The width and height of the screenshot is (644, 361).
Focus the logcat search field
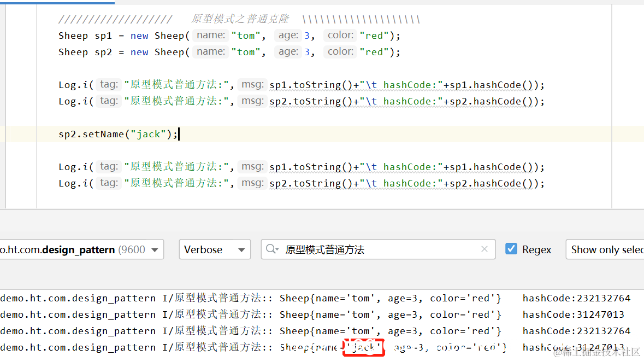click(378, 249)
